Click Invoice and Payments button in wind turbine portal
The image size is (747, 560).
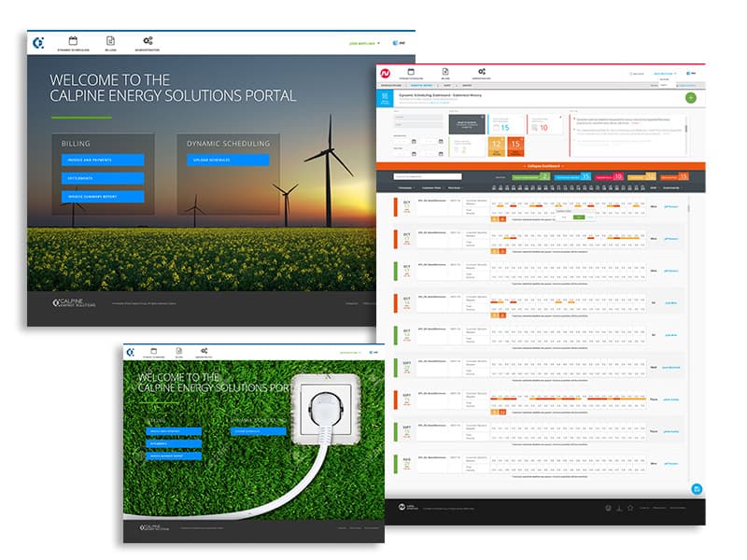click(103, 160)
